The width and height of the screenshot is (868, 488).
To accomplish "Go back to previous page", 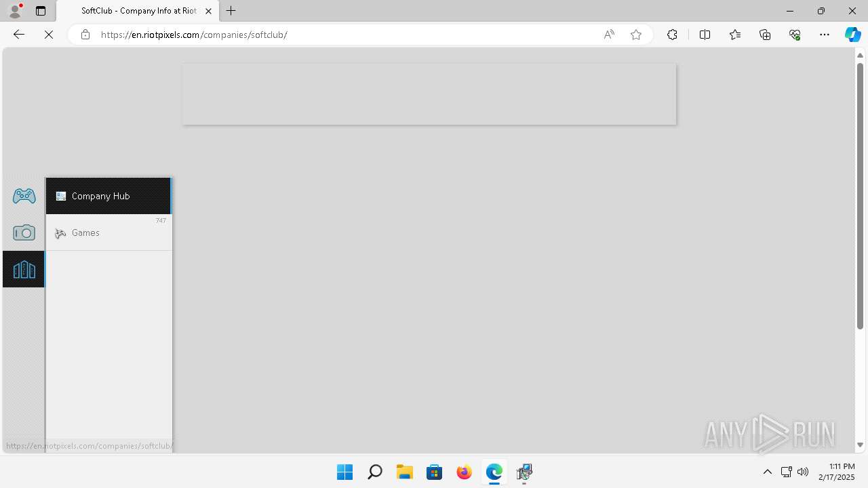I will (19, 35).
